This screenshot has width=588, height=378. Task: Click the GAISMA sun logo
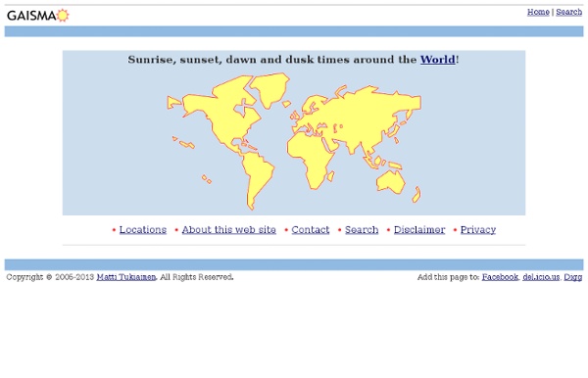[38, 16]
